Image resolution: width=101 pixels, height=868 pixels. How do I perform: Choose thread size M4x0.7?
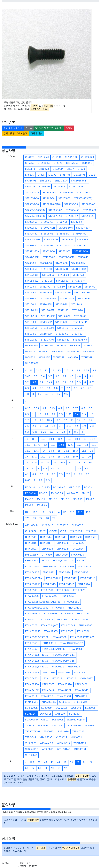[41, 499]
